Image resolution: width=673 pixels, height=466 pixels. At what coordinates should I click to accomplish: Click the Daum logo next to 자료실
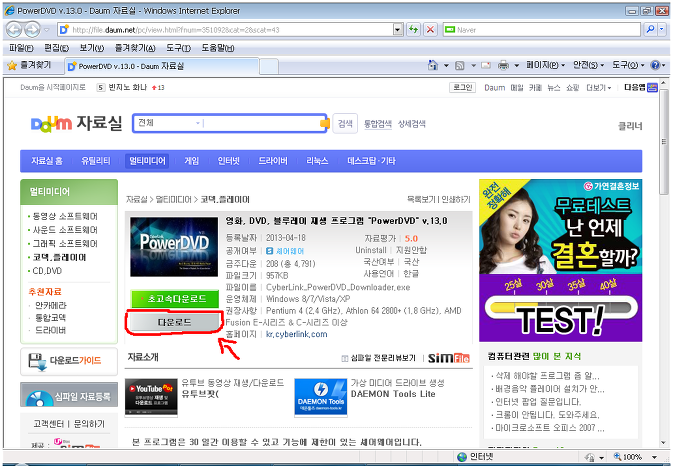pos(51,124)
